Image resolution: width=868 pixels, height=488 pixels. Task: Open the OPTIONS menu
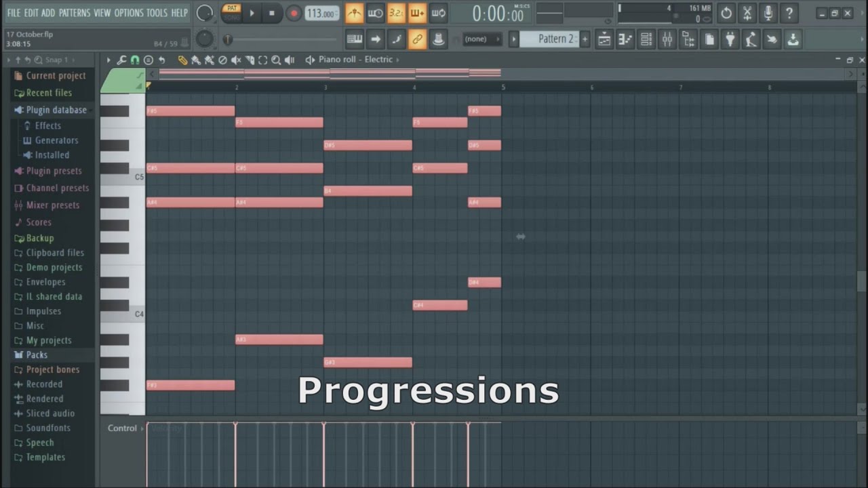click(129, 13)
